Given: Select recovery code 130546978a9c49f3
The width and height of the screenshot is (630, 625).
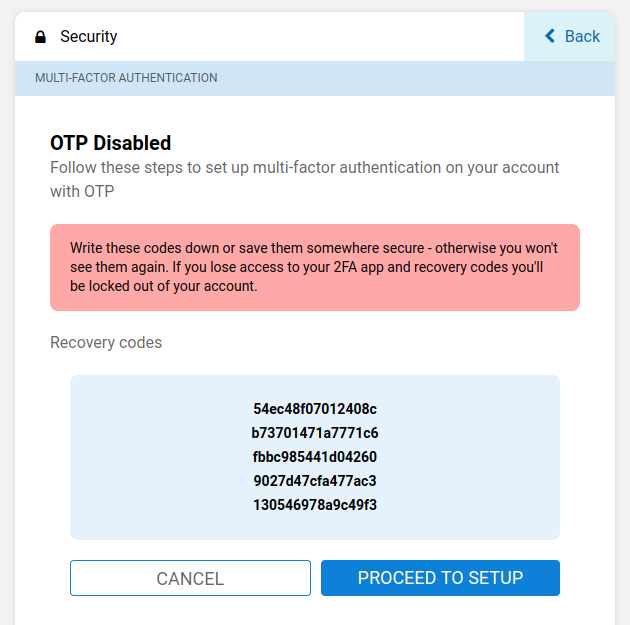Looking at the screenshot, I should [x=315, y=505].
